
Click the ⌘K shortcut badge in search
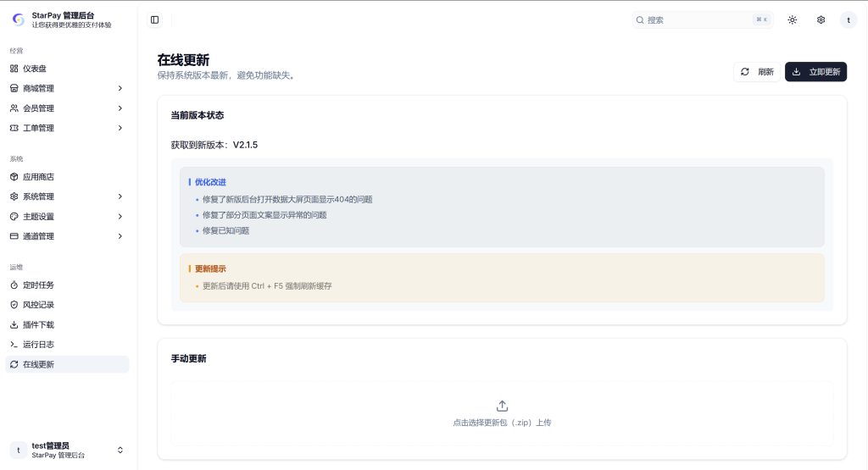pyautogui.click(x=762, y=20)
